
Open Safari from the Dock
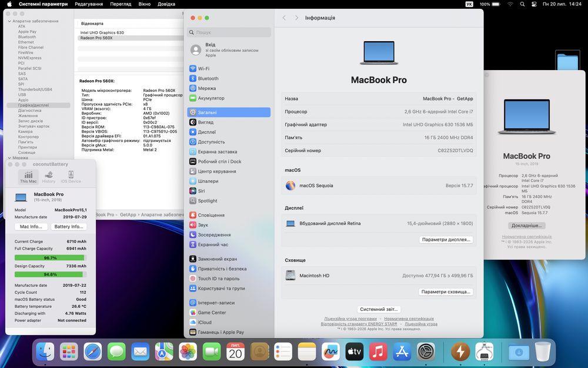[93, 352]
